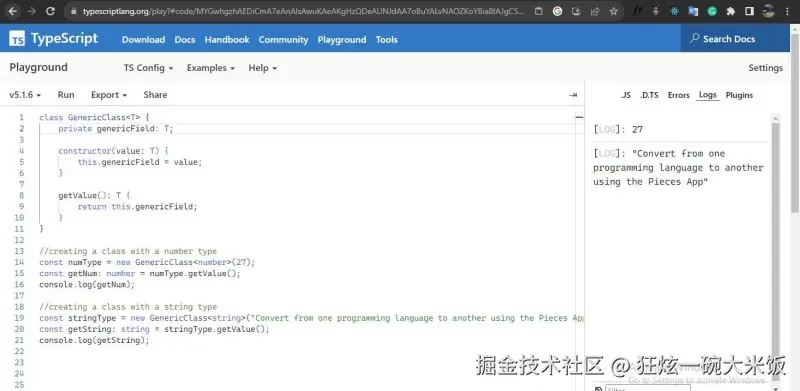Expand the TS Config menu

pos(148,68)
